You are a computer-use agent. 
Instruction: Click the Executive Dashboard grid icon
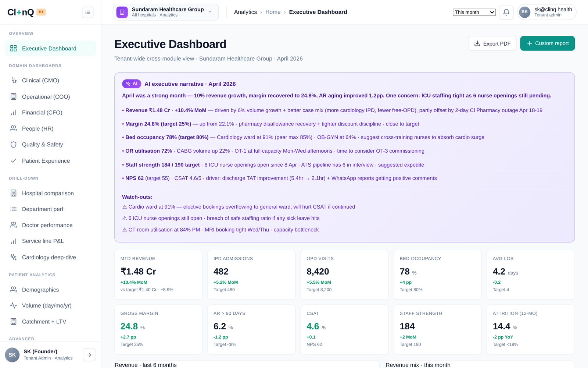click(x=14, y=48)
